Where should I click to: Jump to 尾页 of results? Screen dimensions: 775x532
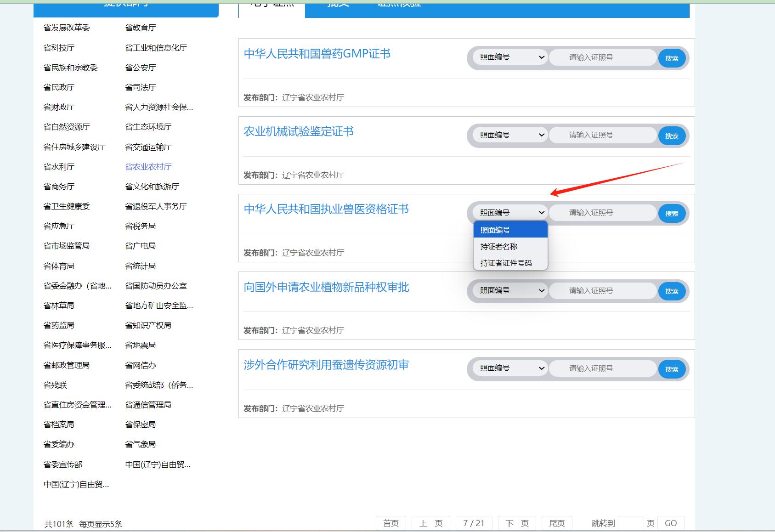click(x=557, y=523)
